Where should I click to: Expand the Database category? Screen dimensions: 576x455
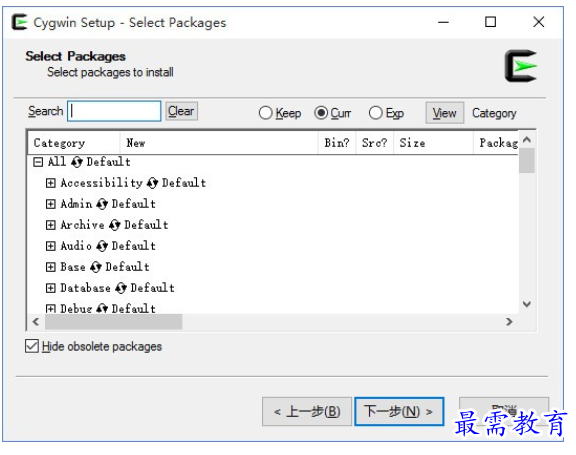(x=51, y=288)
